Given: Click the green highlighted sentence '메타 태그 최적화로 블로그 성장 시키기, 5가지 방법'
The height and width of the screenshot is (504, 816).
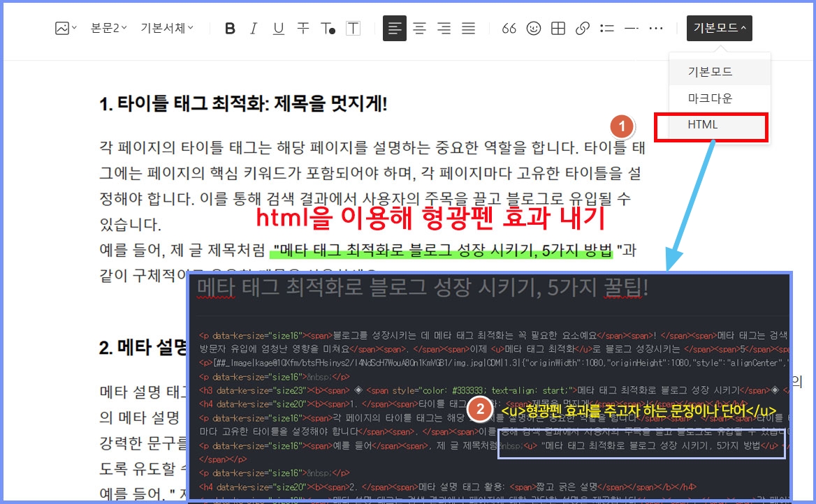Looking at the screenshot, I should (x=442, y=251).
